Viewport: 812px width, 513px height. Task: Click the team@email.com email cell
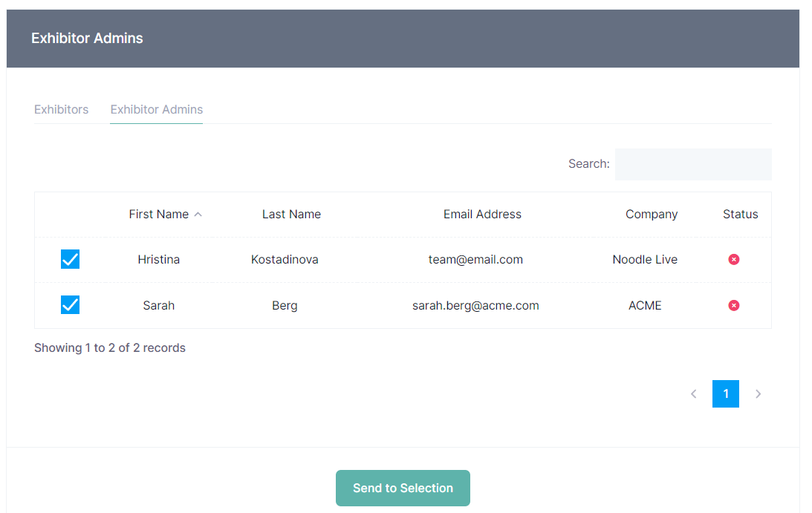click(x=475, y=260)
